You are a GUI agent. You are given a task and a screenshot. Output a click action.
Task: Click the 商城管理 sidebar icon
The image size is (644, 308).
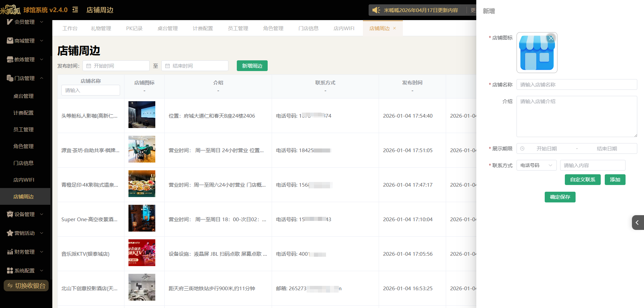(x=10, y=41)
